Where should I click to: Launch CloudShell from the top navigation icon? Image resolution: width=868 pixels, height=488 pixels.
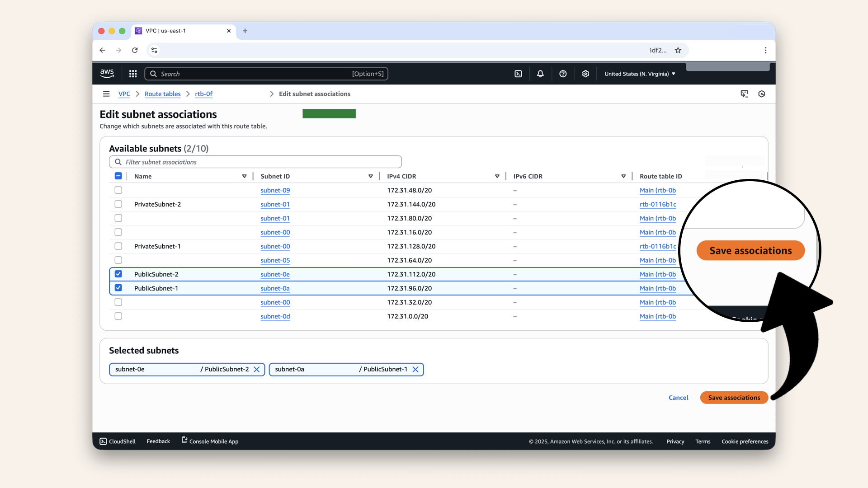(x=518, y=74)
